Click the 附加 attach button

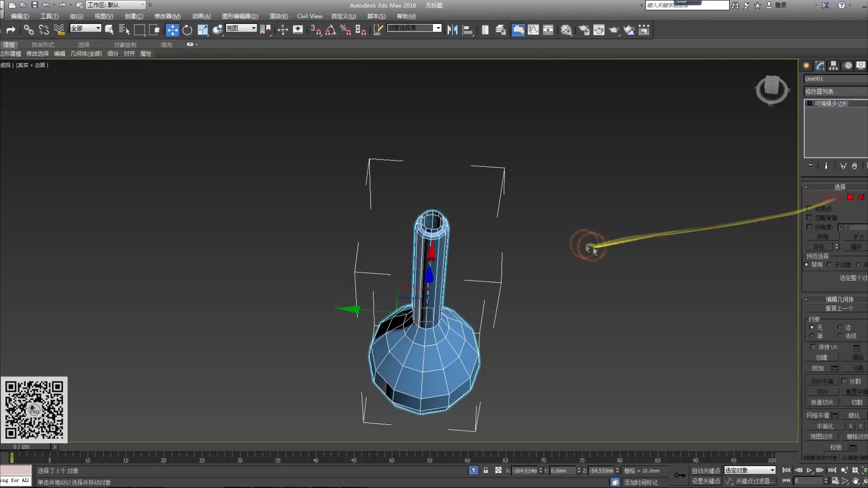coord(818,368)
